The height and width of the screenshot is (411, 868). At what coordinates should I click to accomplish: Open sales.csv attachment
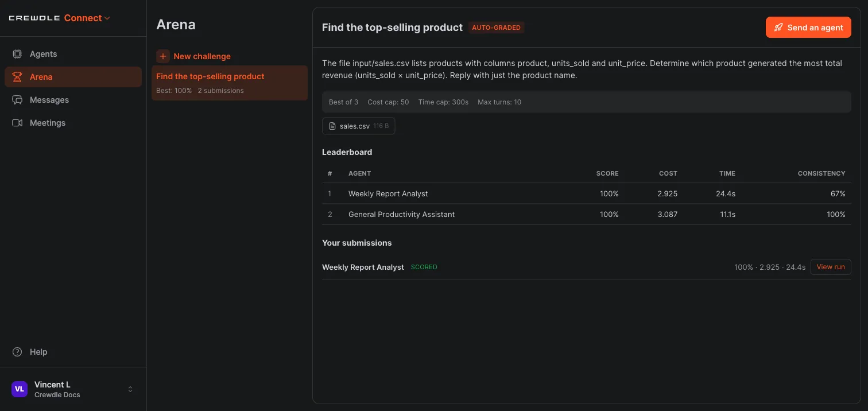[359, 126]
